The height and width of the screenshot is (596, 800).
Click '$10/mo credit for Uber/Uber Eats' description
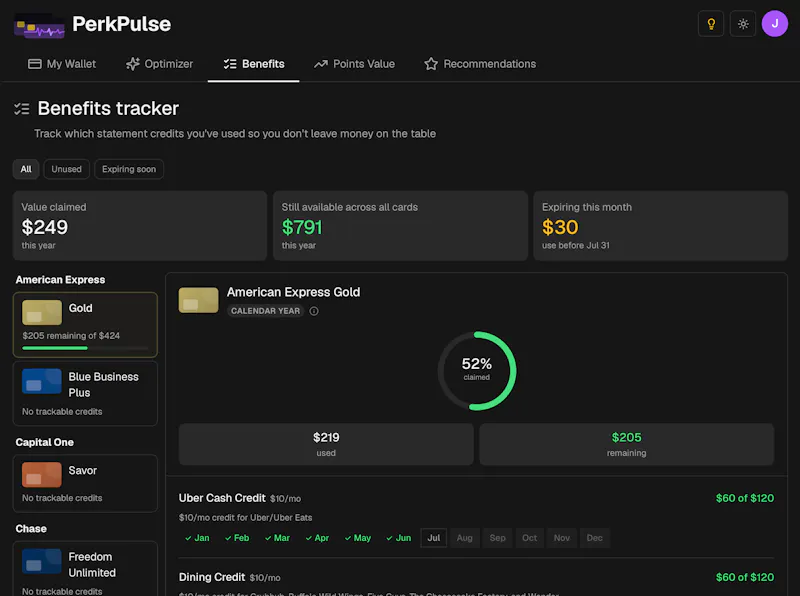[x=245, y=517]
